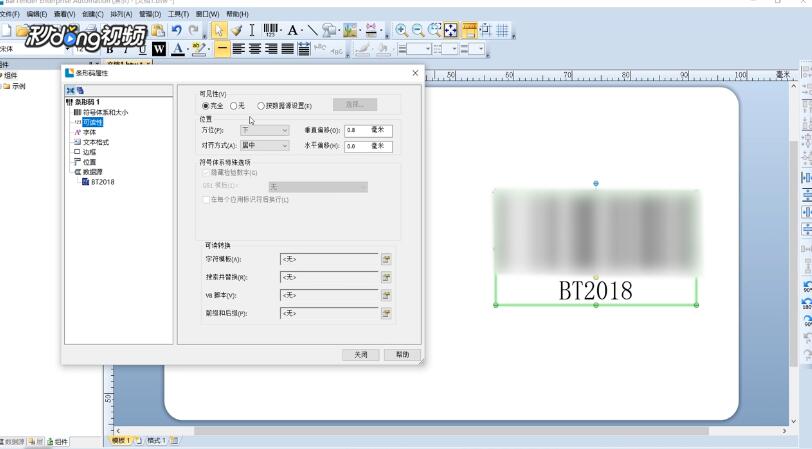The width and height of the screenshot is (812, 449).
Task: Click the align left icon
Action: tap(238, 49)
